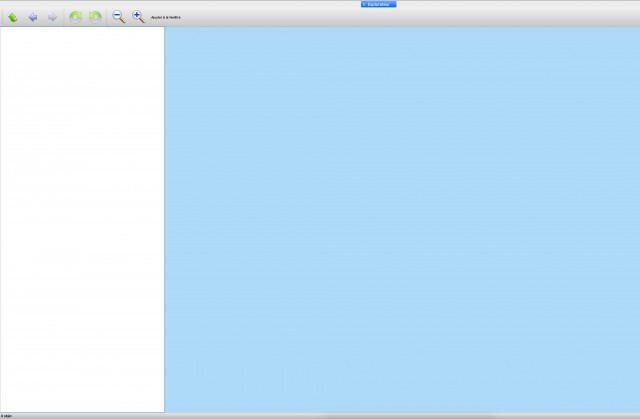The height and width of the screenshot is (419, 640).
Task: Zoom in with the plus magnifier
Action: (x=139, y=17)
